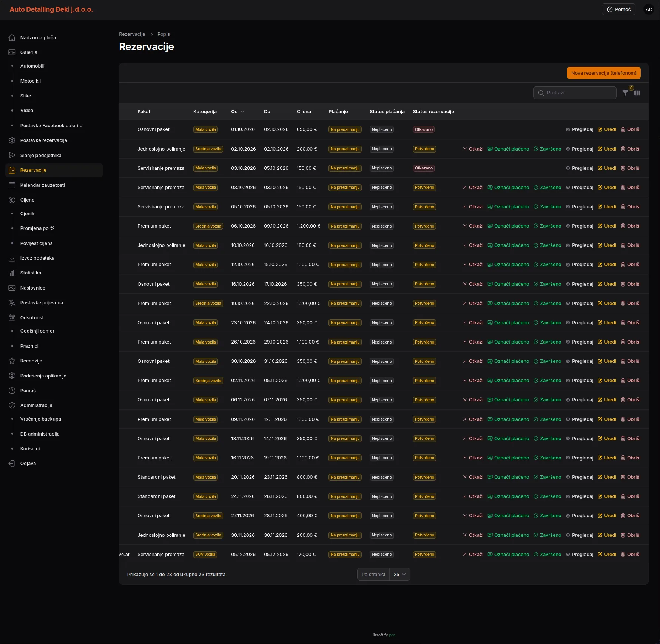The image size is (660, 644).
Task: Open the per-page 25 dropdown
Action: (x=399, y=575)
